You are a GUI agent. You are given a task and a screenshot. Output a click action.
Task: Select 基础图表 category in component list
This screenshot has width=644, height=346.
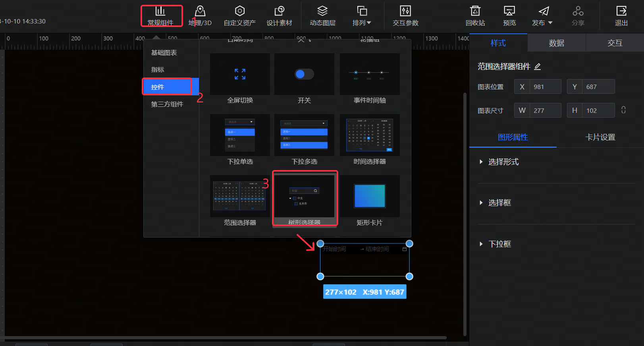point(164,53)
